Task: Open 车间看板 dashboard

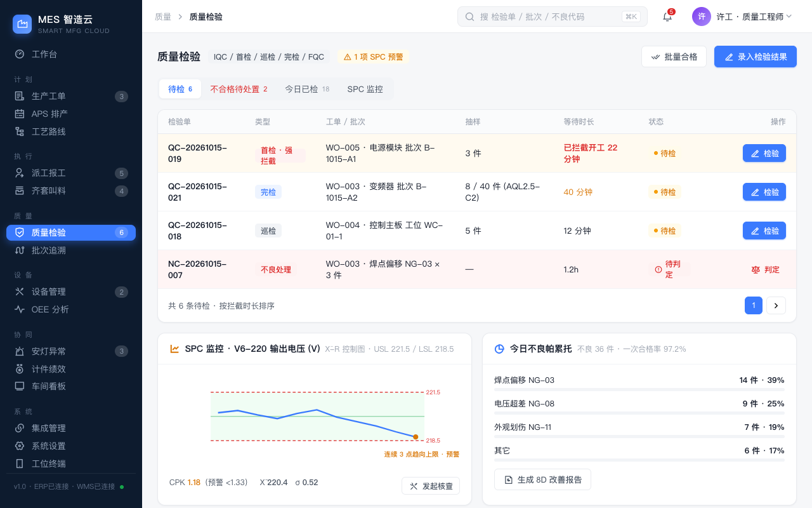Action: point(71,386)
